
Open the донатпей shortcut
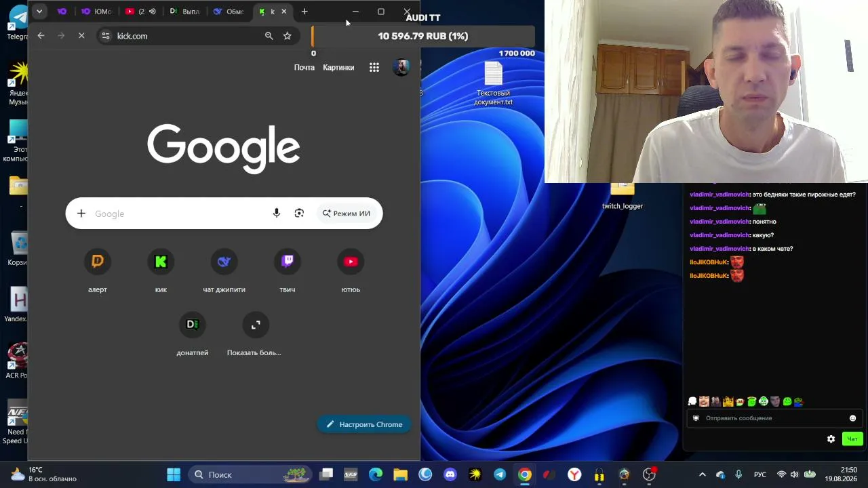[x=193, y=333]
